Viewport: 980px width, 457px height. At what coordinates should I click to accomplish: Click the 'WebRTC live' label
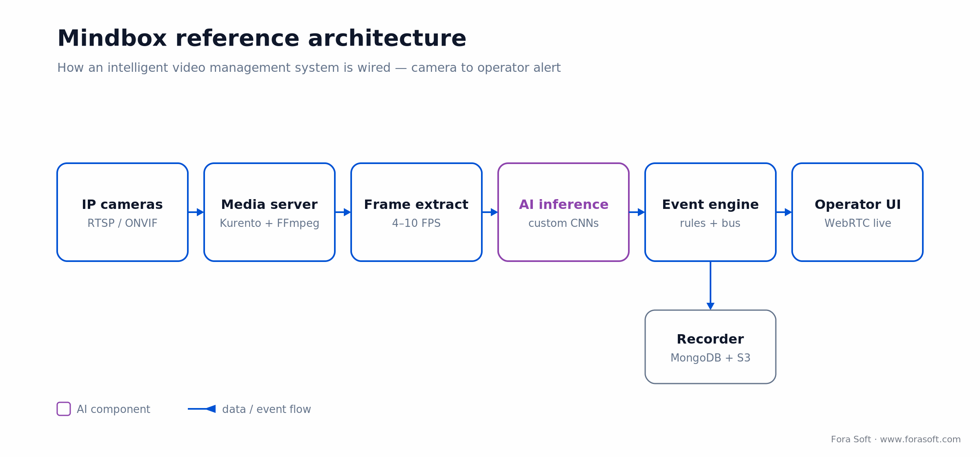[x=857, y=223]
